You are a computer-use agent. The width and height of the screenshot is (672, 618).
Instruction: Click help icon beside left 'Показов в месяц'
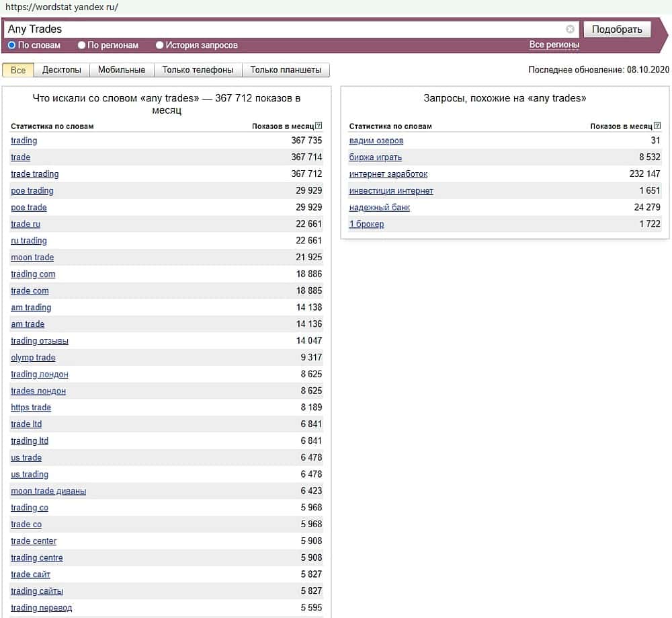click(319, 126)
